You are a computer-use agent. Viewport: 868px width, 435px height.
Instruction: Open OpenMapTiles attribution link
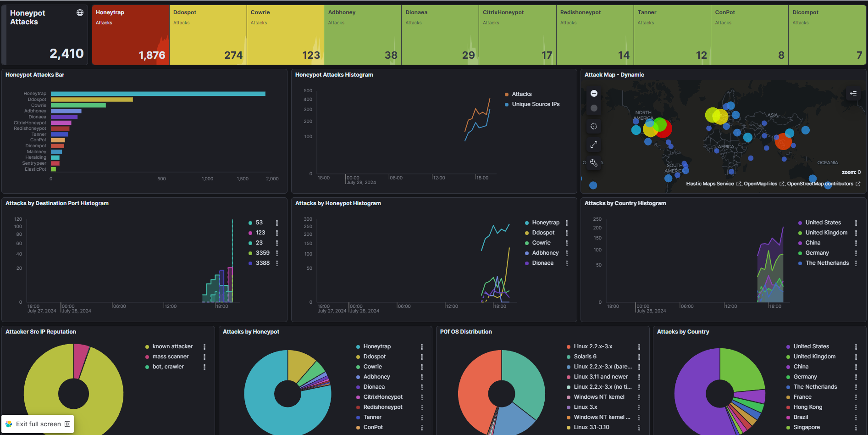tap(764, 184)
